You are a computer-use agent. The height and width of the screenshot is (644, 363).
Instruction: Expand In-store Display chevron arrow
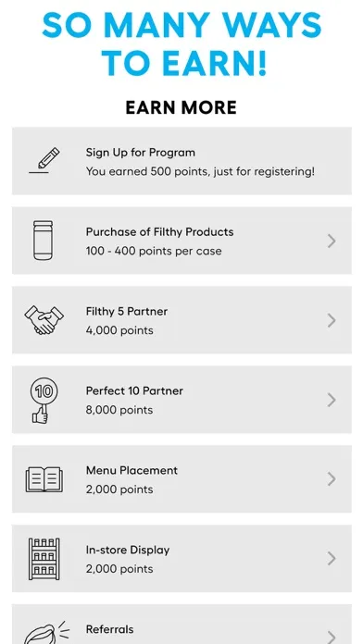coord(332,559)
